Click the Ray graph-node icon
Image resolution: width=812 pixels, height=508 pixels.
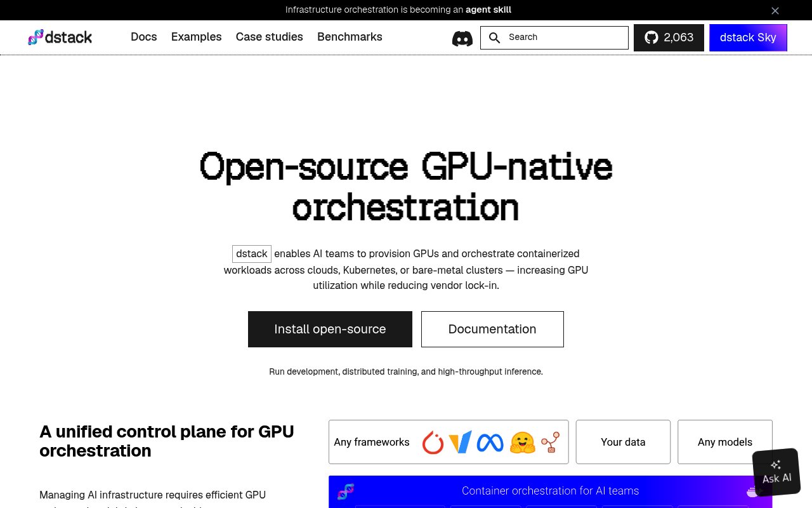click(550, 442)
